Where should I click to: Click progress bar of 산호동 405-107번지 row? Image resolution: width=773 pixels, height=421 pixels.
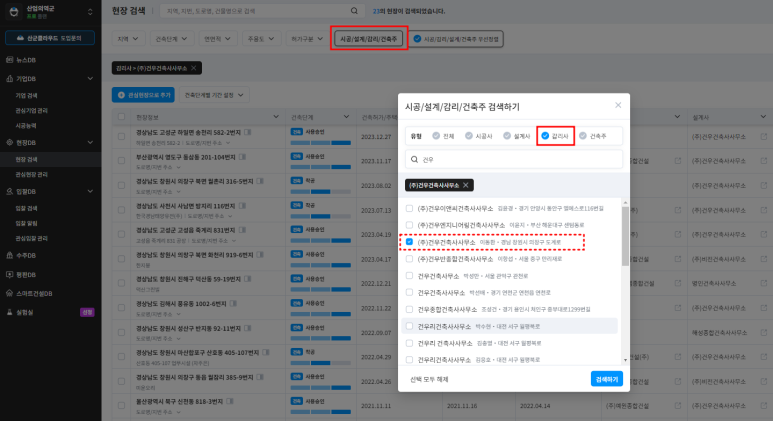320,363
